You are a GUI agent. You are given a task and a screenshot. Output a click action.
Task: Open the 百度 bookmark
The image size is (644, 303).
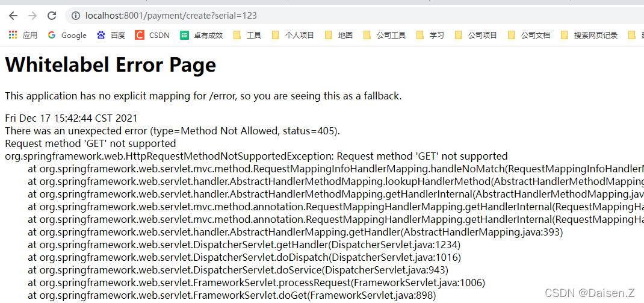click(x=111, y=36)
